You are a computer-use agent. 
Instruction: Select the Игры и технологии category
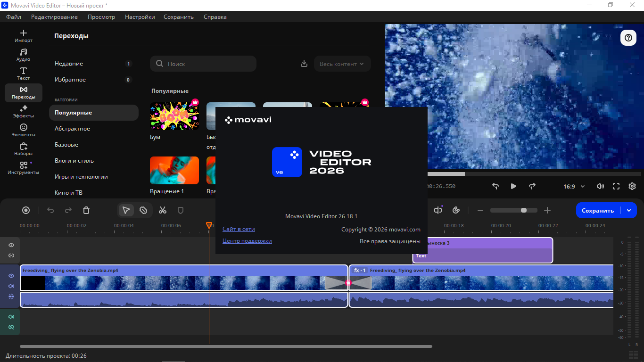click(x=94, y=177)
